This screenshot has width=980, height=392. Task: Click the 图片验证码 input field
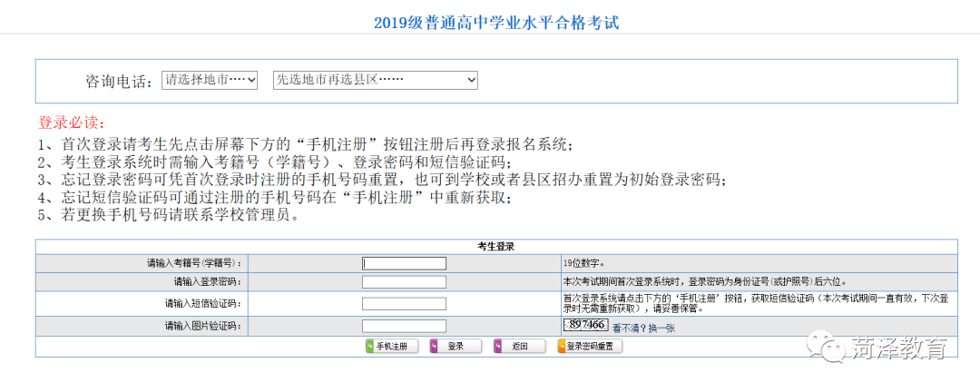(x=404, y=327)
